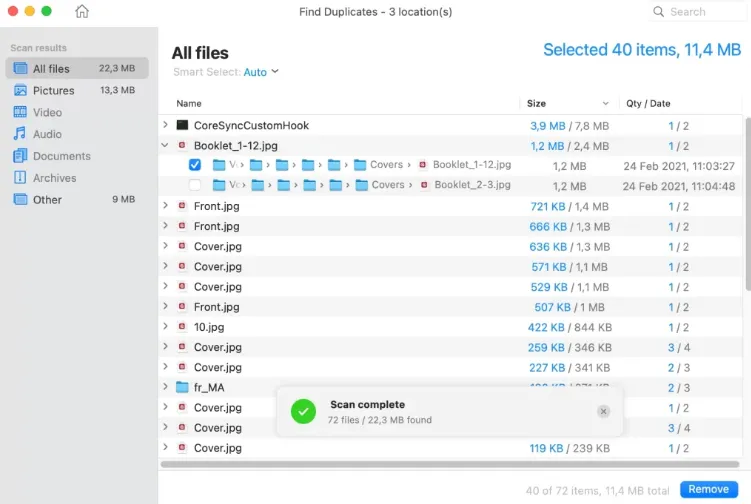
Task: Open the Audio category
Action: click(x=77, y=134)
